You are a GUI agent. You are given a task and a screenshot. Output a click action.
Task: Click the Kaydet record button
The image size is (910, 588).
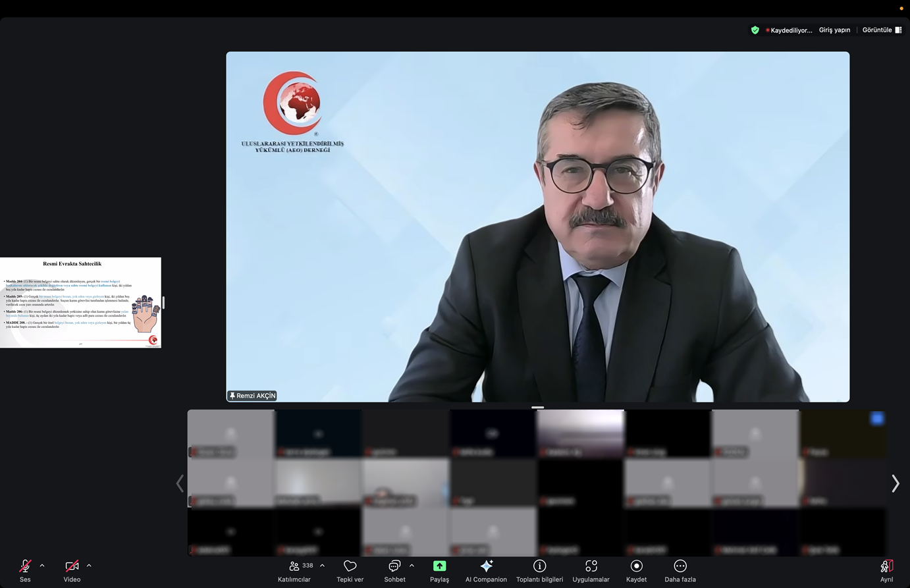[636, 570]
